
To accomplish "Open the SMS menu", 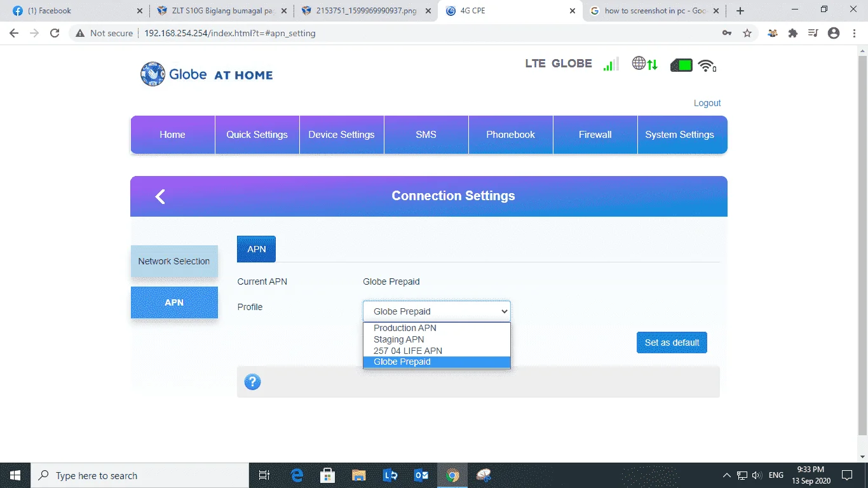I will (426, 135).
